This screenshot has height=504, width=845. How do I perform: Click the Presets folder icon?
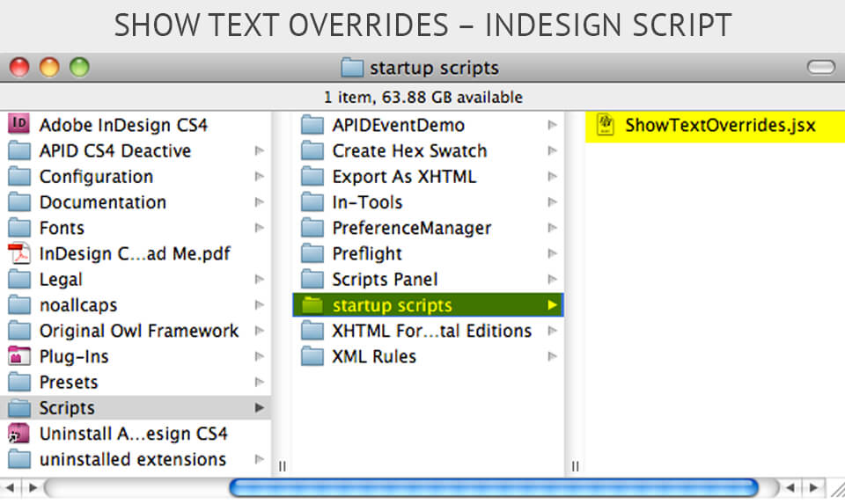point(19,382)
